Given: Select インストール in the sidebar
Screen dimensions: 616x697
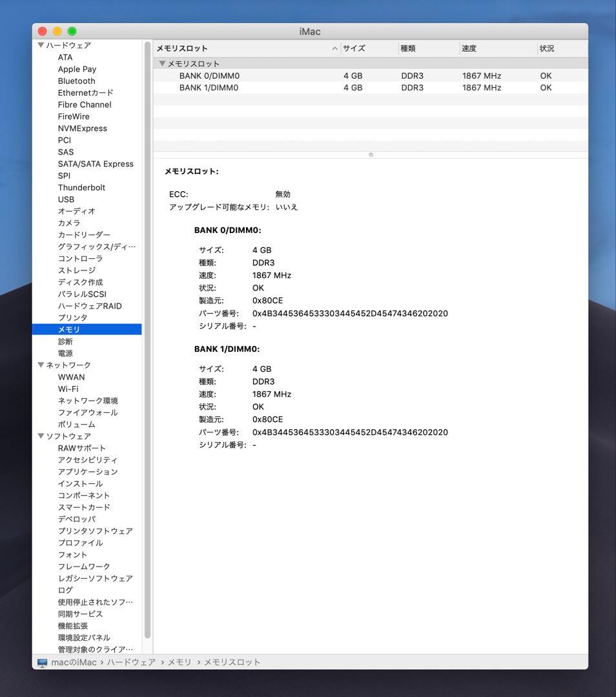Looking at the screenshot, I should tap(80, 483).
